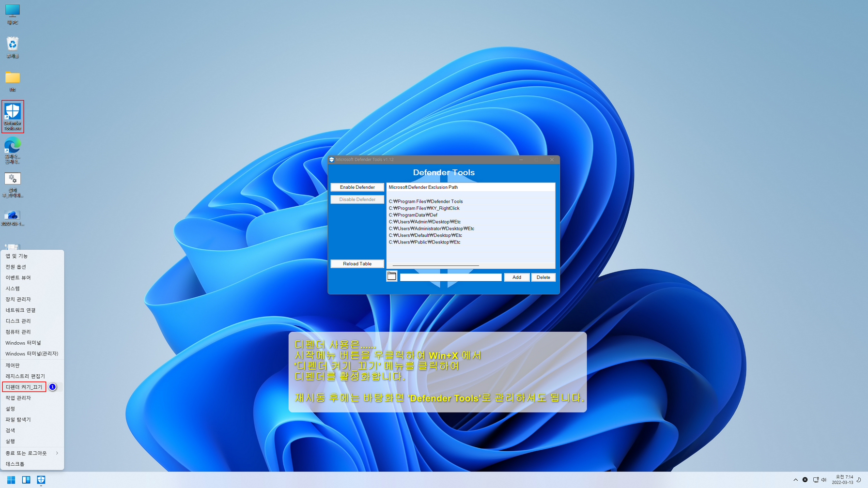Show hidden tray icons chevron
This screenshot has width=868, height=488.
point(795,480)
